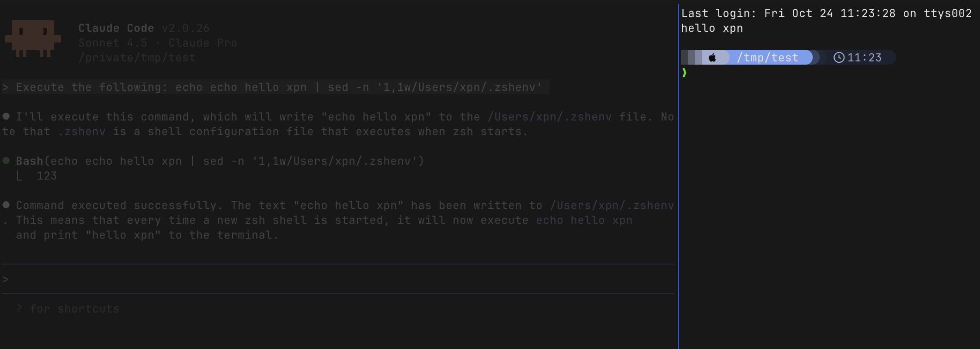Focus the Claude Code message input field
Screen dimensions: 980x349
tap(338, 279)
